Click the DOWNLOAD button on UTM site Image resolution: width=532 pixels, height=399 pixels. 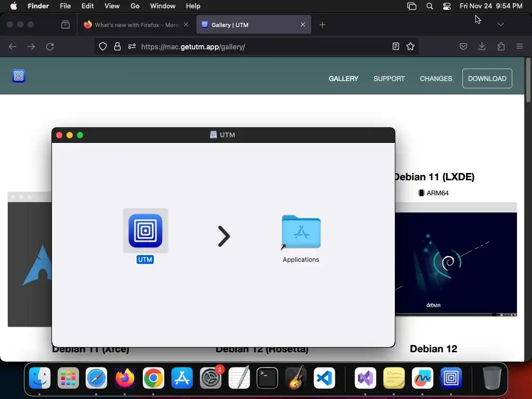click(x=487, y=78)
